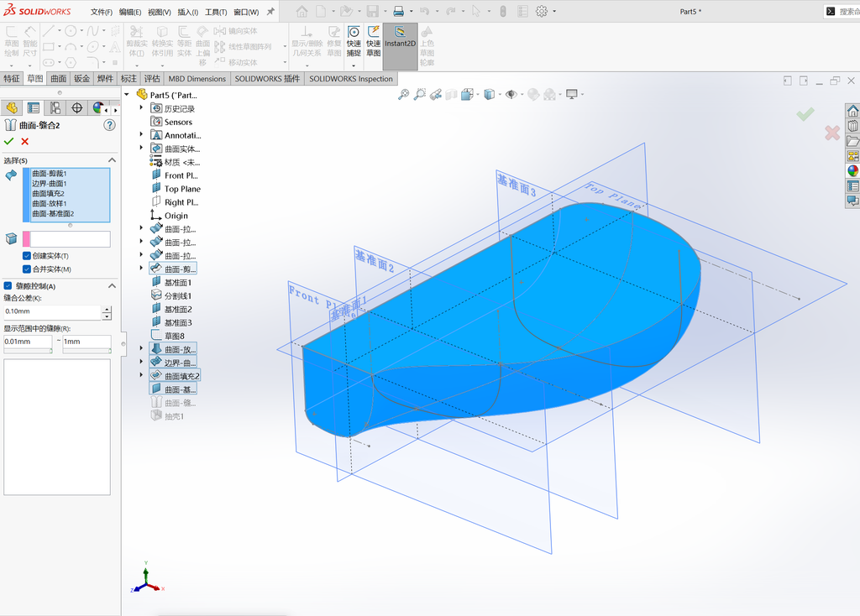This screenshot has height=616, width=860.
Task: Open the DisplayManager color sphere tab
Action: (x=98, y=108)
